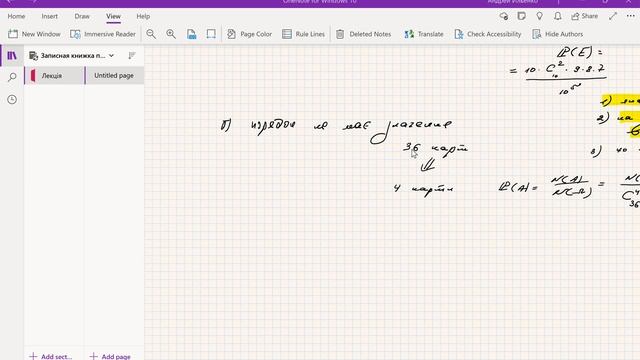Zoom in with the plus magnifier icon
Viewport: 640px width, 360px height.
(x=171, y=34)
